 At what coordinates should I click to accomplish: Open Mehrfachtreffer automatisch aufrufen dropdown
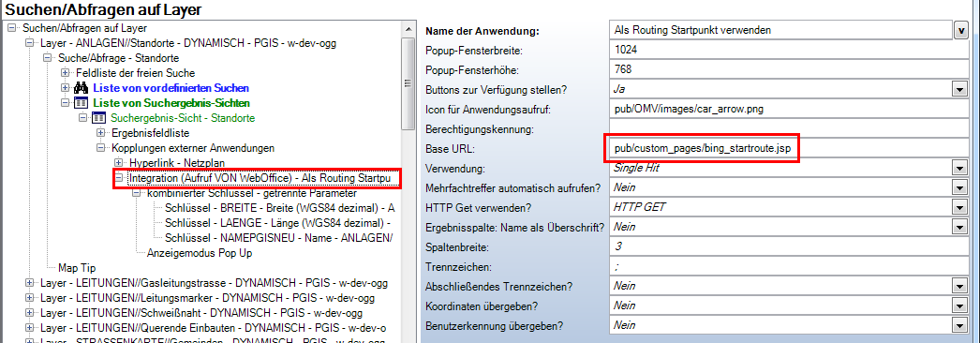pyautogui.click(x=959, y=187)
